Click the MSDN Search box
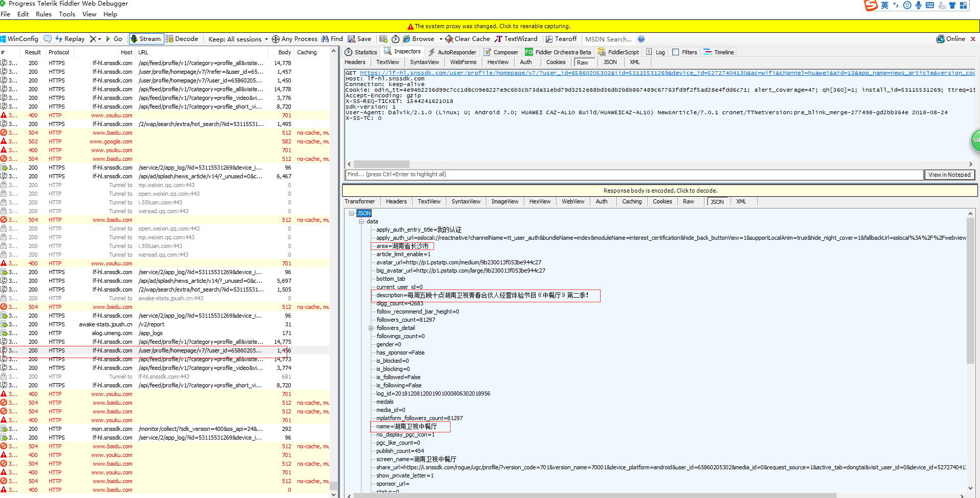Screen dimensions: 980x498 tap(608, 39)
